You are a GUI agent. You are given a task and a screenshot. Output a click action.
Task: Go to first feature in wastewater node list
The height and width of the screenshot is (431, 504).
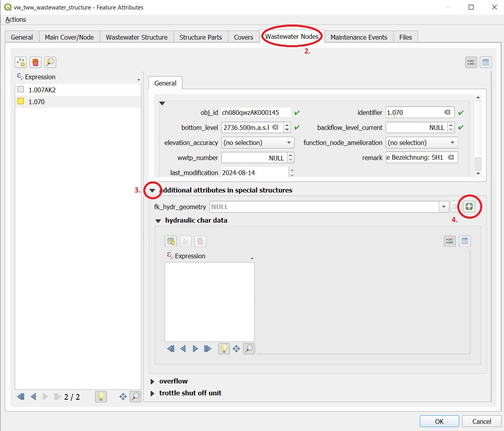pos(21,397)
